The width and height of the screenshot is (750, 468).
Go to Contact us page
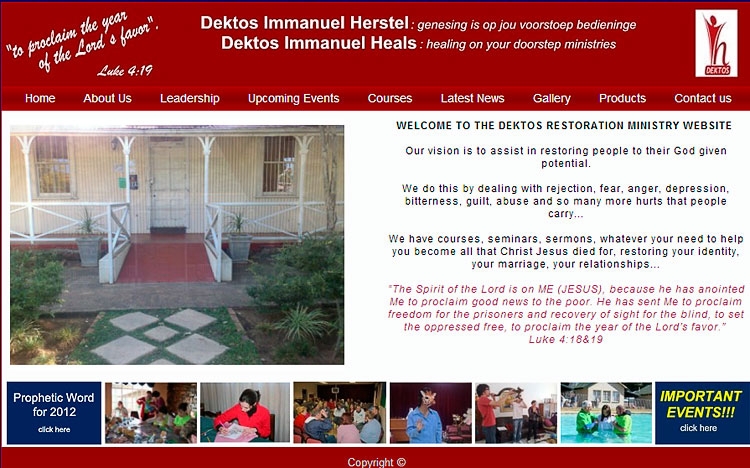(x=703, y=98)
